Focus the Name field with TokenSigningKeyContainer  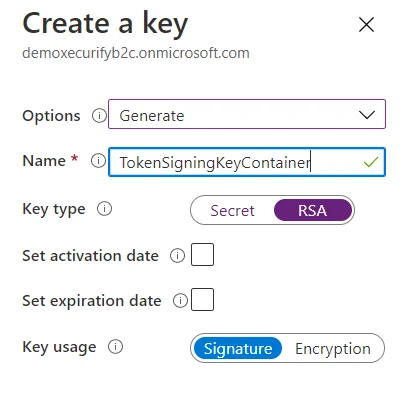[247, 162]
